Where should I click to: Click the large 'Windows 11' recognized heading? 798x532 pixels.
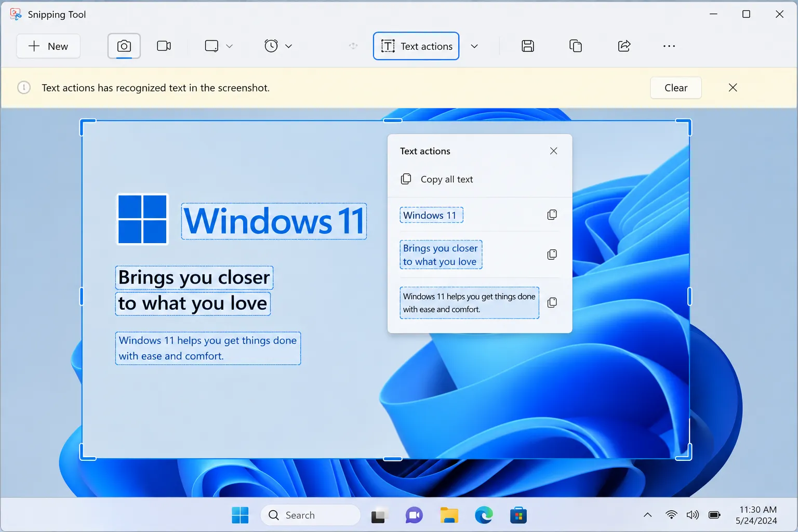pyautogui.click(x=274, y=221)
